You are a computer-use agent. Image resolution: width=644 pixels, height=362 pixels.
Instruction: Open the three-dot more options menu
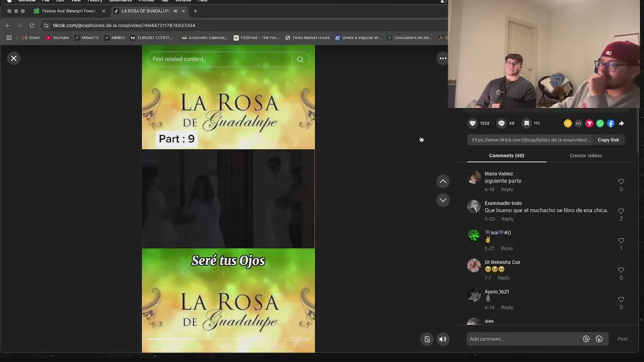coord(443,58)
